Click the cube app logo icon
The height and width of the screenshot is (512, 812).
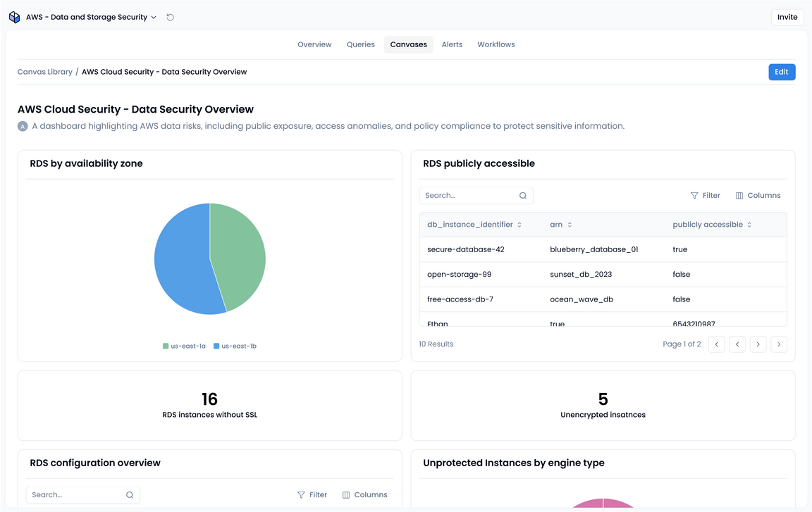point(15,17)
